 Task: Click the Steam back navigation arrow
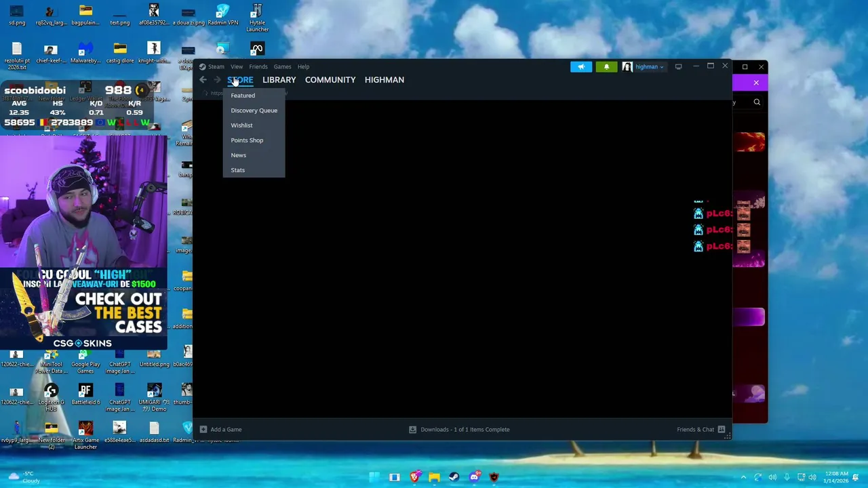(x=203, y=80)
